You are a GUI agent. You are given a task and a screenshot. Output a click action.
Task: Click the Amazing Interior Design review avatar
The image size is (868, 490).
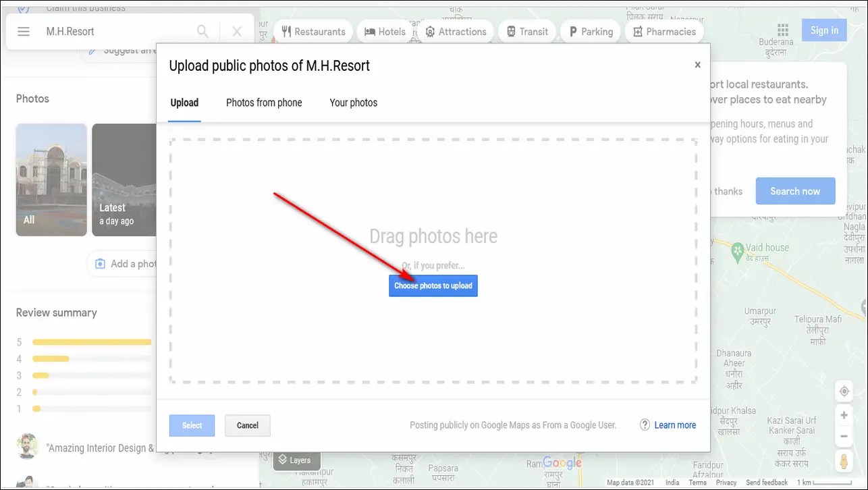pyautogui.click(x=27, y=445)
